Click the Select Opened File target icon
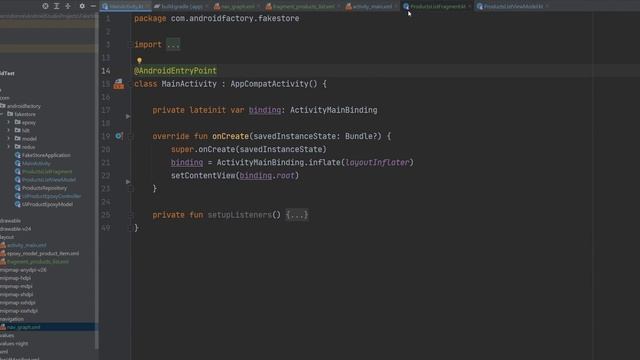The image size is (640, 360). [45, 6]
